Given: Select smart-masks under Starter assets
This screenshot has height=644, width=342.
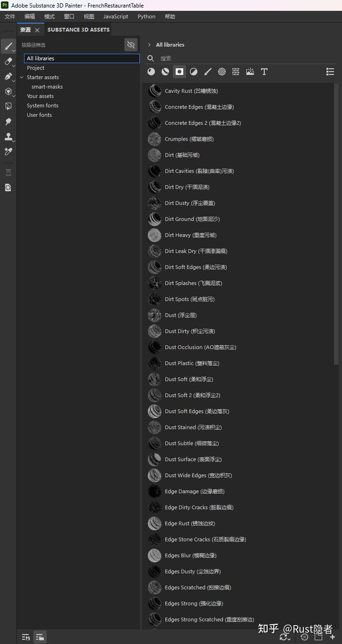Looking at the screenshot, I should [47, 87].
